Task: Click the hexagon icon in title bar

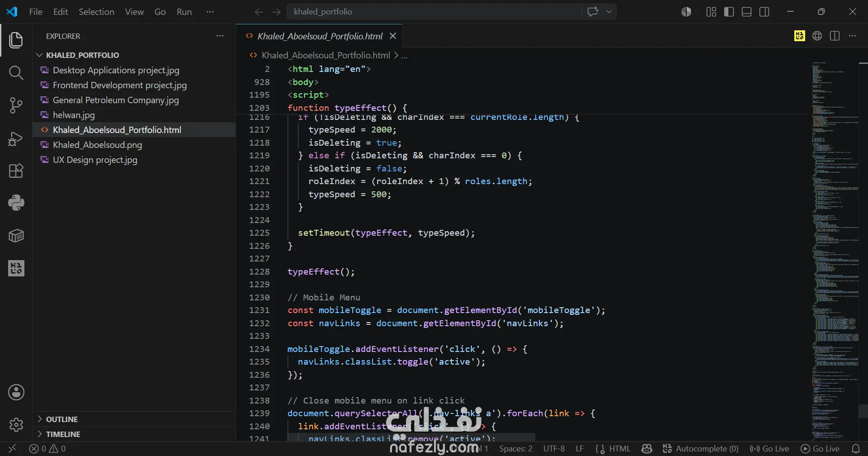Action: tap(686, 12)
